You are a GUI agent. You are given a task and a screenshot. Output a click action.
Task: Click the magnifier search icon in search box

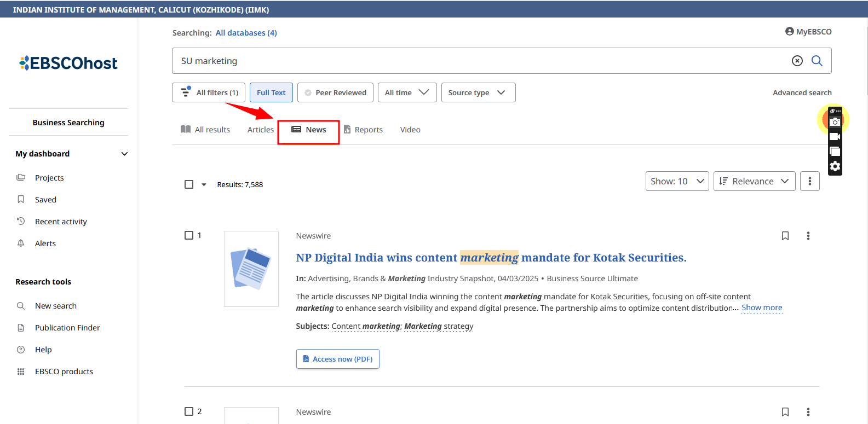pyautogui.click(x=817, y=61)
